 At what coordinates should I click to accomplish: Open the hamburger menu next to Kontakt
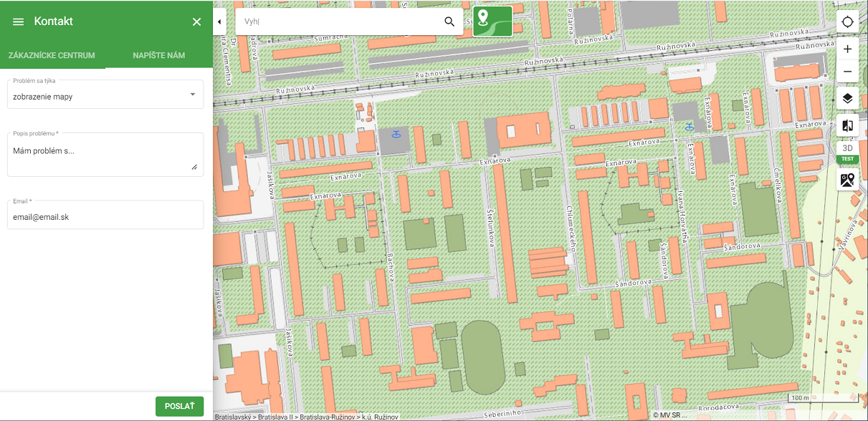coord(19,21)
